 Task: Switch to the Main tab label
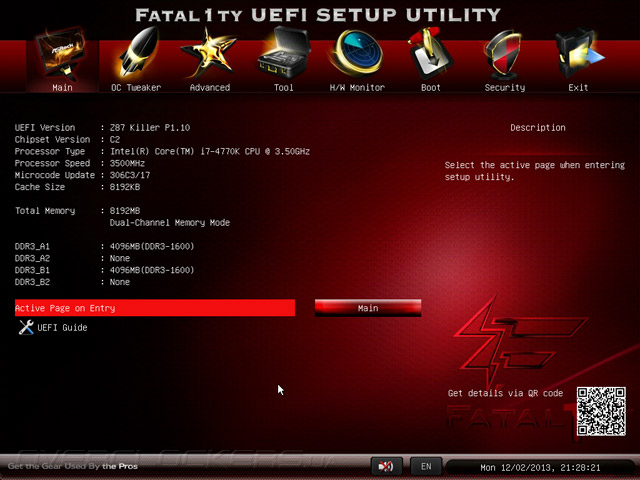(62, 87)
